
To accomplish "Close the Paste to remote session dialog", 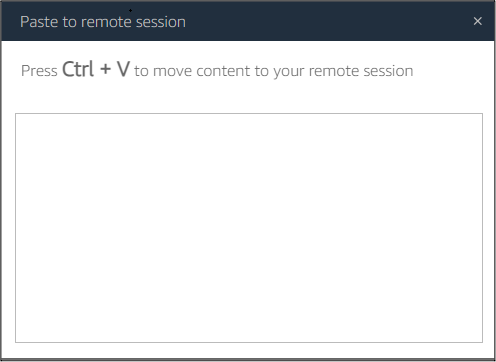I will pos(477,21).
